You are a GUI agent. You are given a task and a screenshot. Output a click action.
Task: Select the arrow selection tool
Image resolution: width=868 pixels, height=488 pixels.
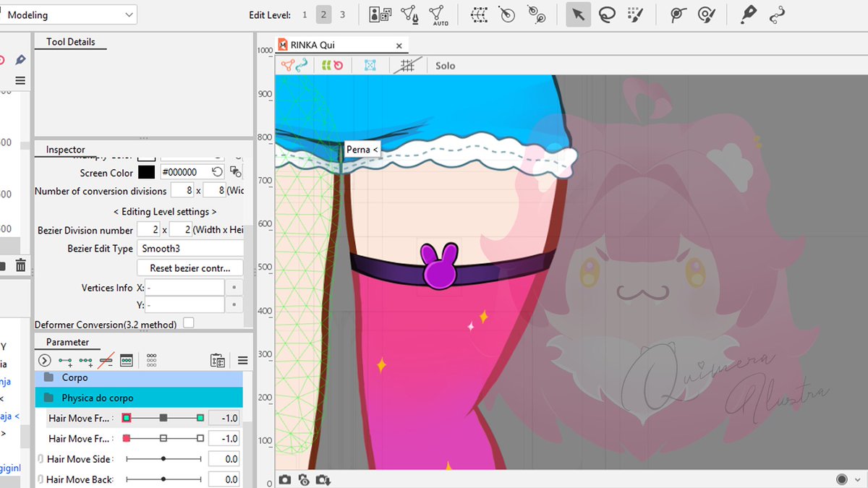click(x=578, y=14)
